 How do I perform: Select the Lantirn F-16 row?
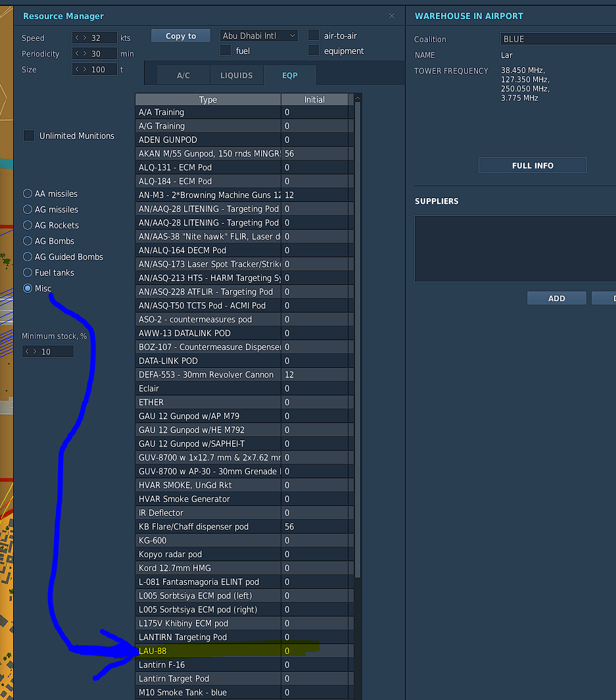click(x=245, y=664)
